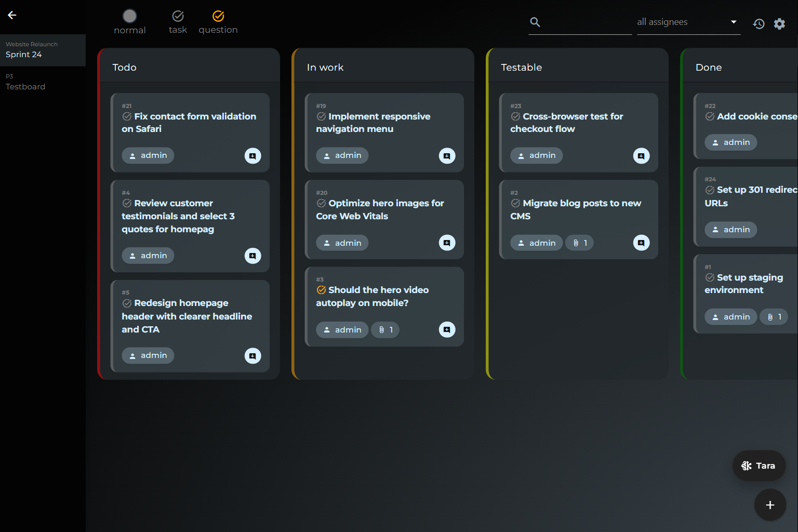Add comment to Fix contact form card

tap(253, 156)
